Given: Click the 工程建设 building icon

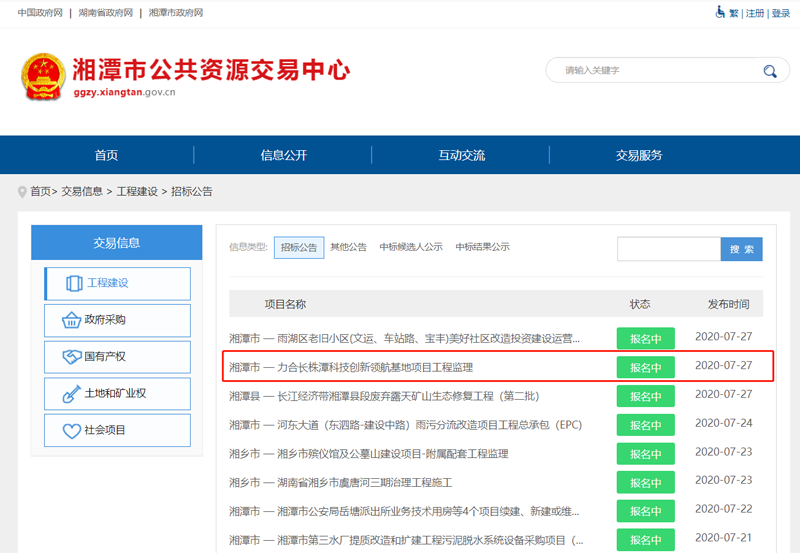Looking at the screenshot, I should (74, 284).
